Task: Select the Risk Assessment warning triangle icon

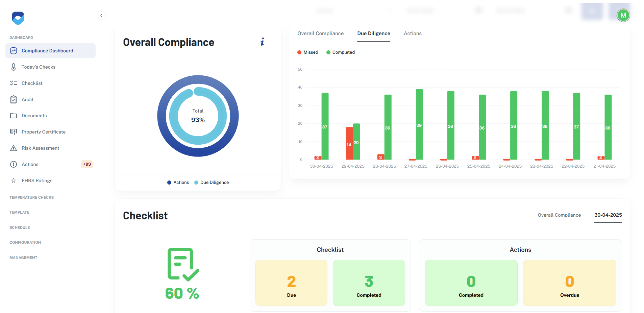Action: (x=14, y=148)
